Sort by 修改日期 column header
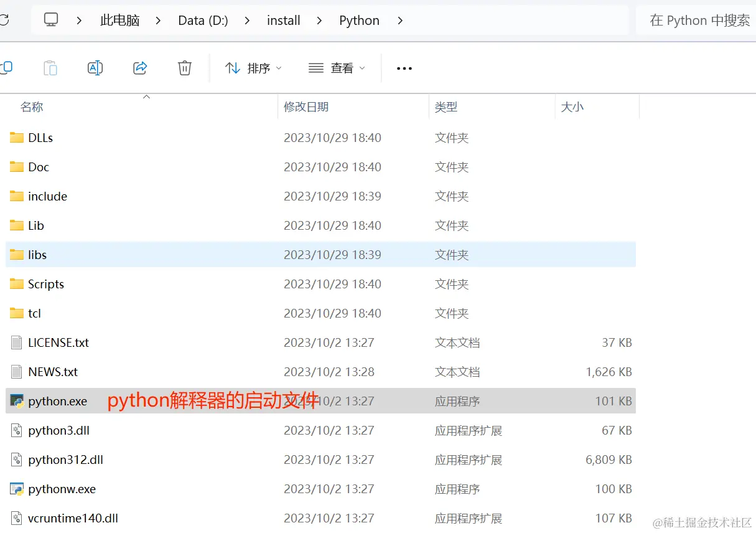Viewport: 756px width, 533px height. coord(306,107)
